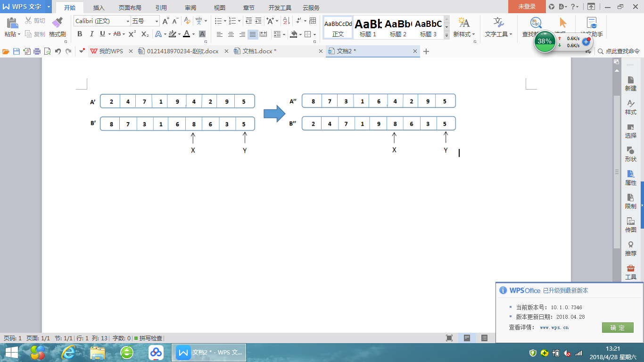Switch to the 页面布局 (Page Layout) tab
This screenshot has height=362, width=644.
point(130,8)
